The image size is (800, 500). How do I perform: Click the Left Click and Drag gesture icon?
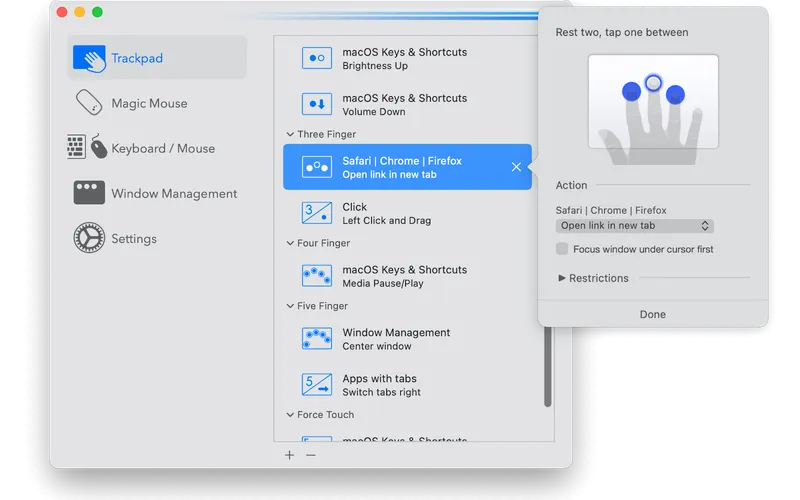(x=317, y=213)
